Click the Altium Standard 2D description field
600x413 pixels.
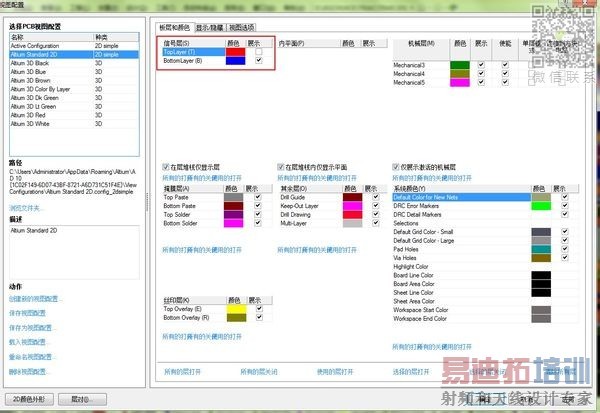74,252
